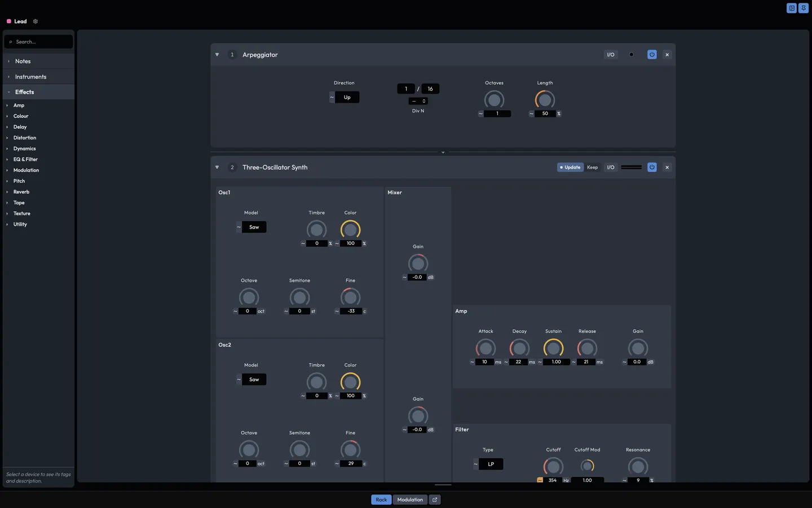Expand the Instruments browser section

pyautogui.click(x=38, y=77)
